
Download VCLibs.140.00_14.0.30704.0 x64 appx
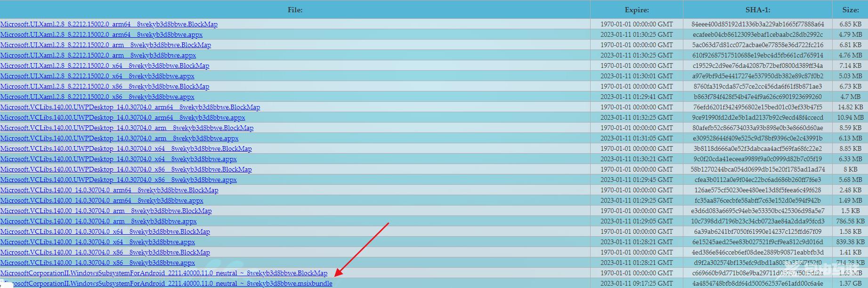97,242
